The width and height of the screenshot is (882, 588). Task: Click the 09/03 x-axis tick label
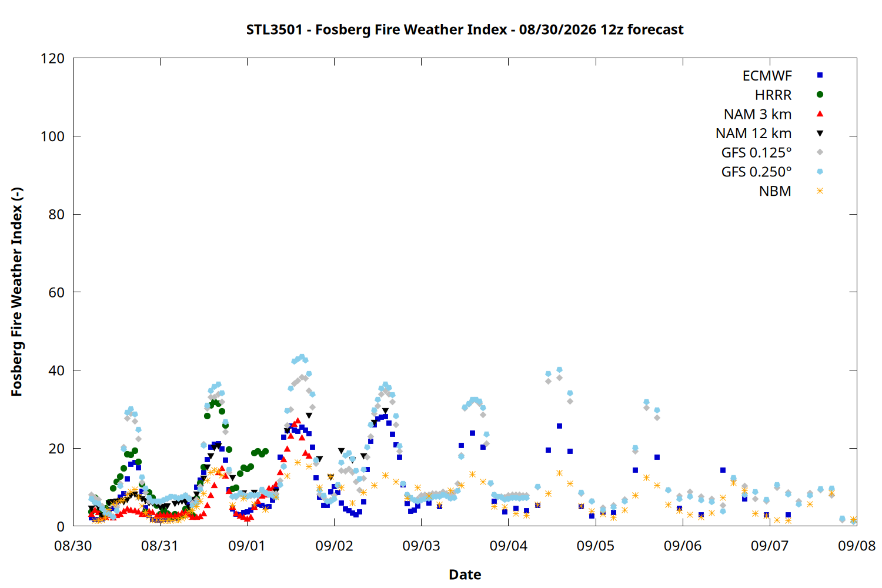[x=421, y=546]
